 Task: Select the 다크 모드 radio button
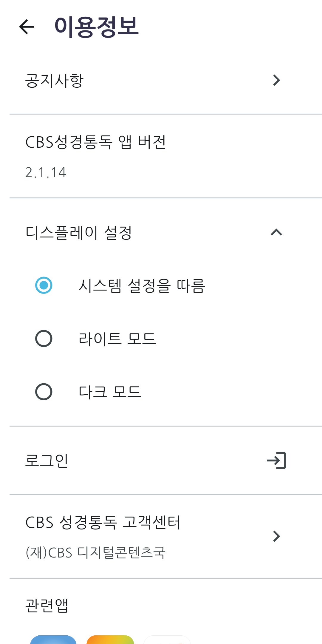(x=43, y=391)
